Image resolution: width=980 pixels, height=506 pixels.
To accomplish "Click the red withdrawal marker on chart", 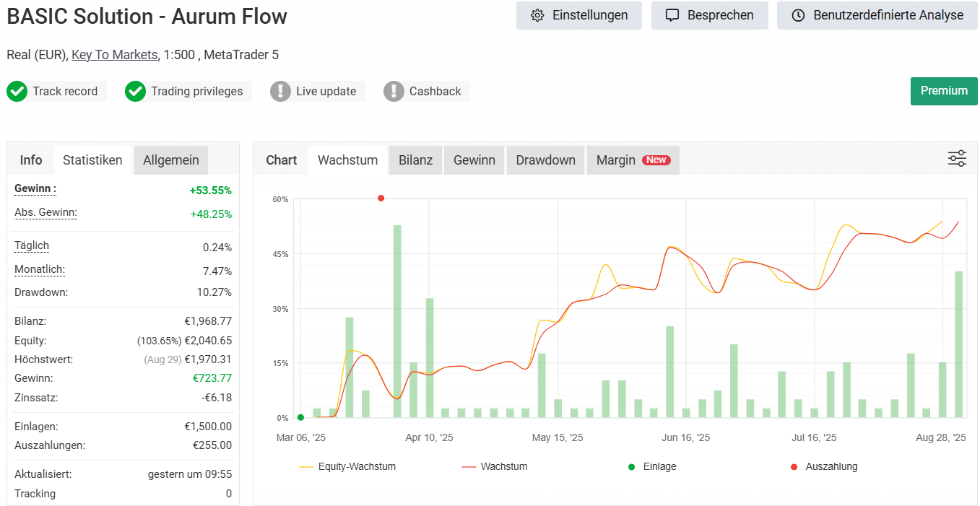I will coord(381,199).
